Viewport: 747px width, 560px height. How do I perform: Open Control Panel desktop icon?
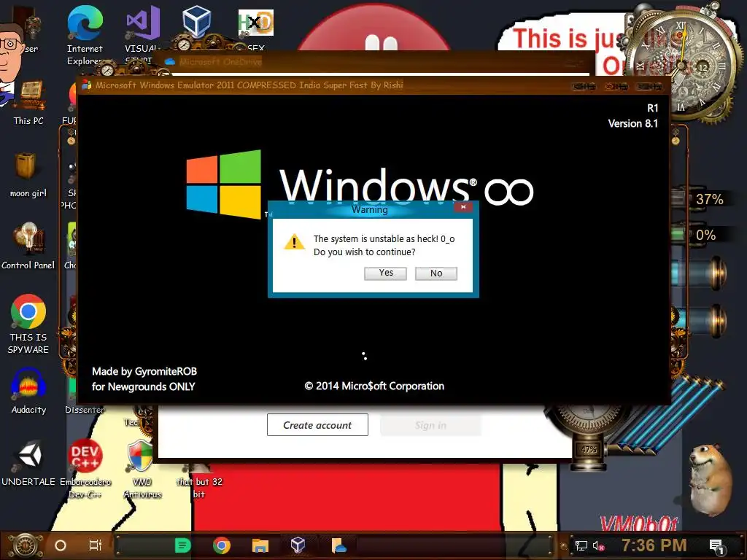28,246
